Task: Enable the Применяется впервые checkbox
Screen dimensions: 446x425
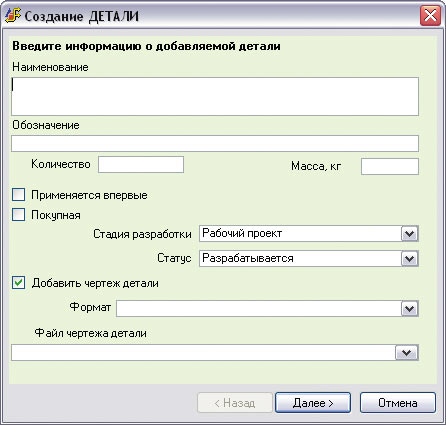Action: point(18,195)
